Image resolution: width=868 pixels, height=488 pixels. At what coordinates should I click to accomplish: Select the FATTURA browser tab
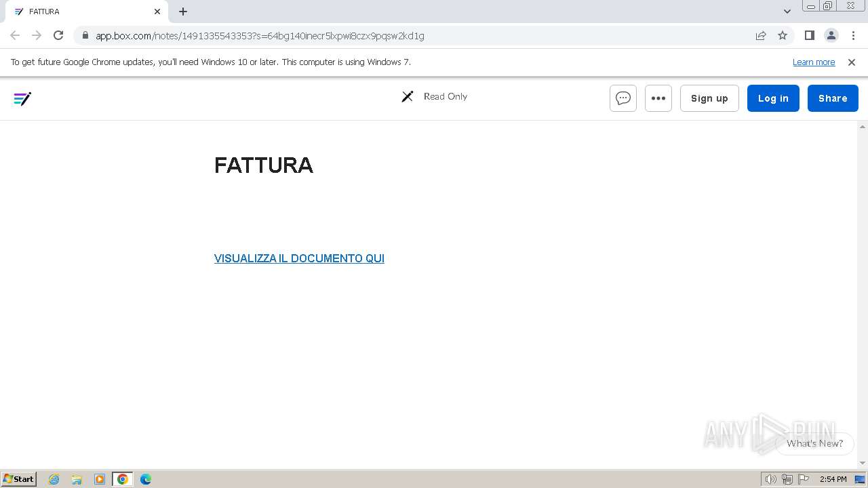point(86,12)
